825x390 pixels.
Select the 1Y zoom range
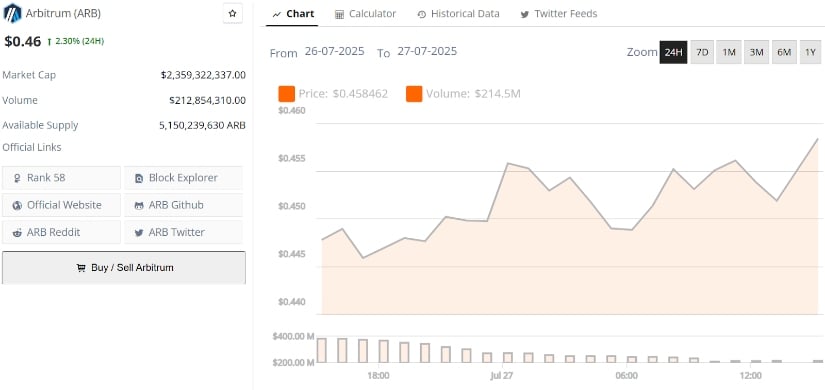pyautogui.click(x=810, y=52)
